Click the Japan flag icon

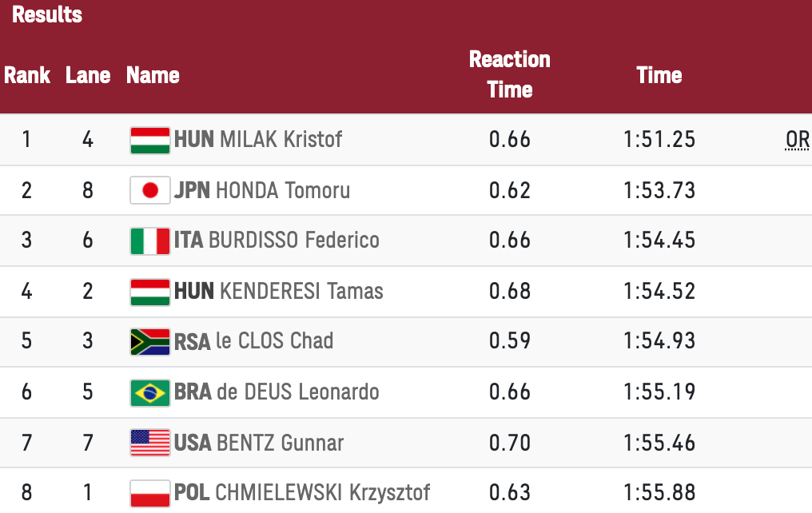coord(149,190)
